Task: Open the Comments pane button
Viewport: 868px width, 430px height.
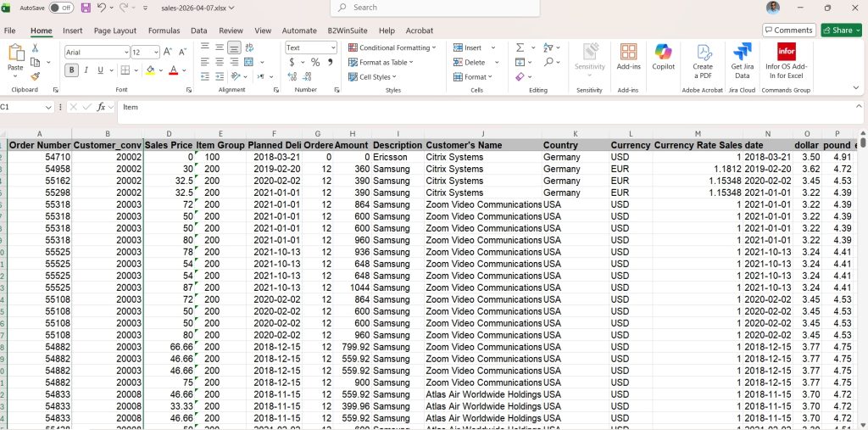Action: (789, 30)
